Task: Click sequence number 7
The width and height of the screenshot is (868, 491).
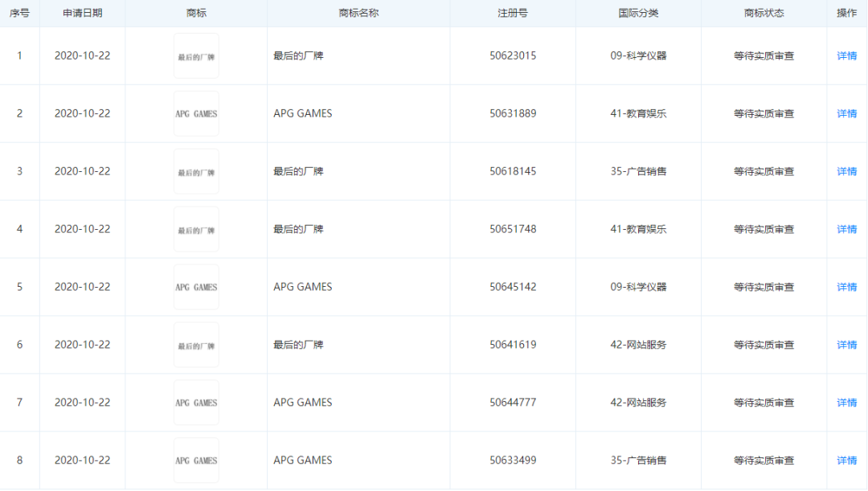Action: 19,403
